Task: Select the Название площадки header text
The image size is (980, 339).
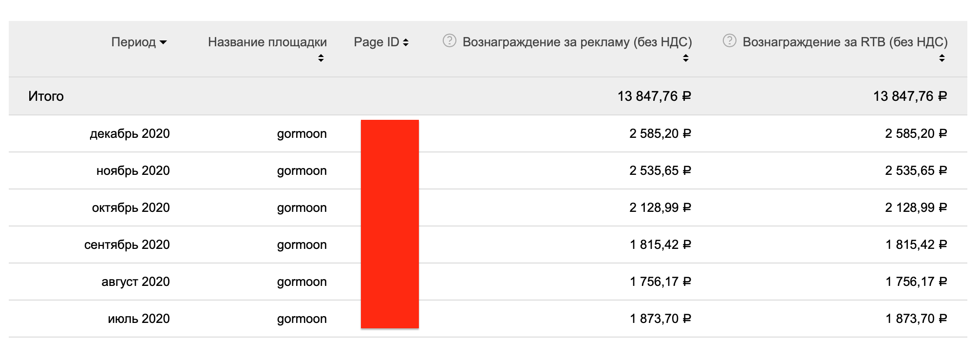Action: tap(267, 42)
